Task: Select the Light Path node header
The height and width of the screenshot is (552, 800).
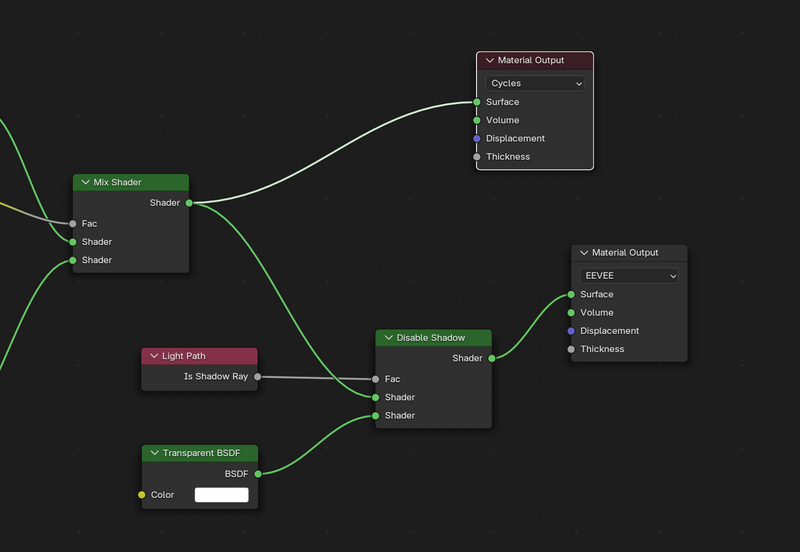Action: pyautogui.click(x=199, y=356)
